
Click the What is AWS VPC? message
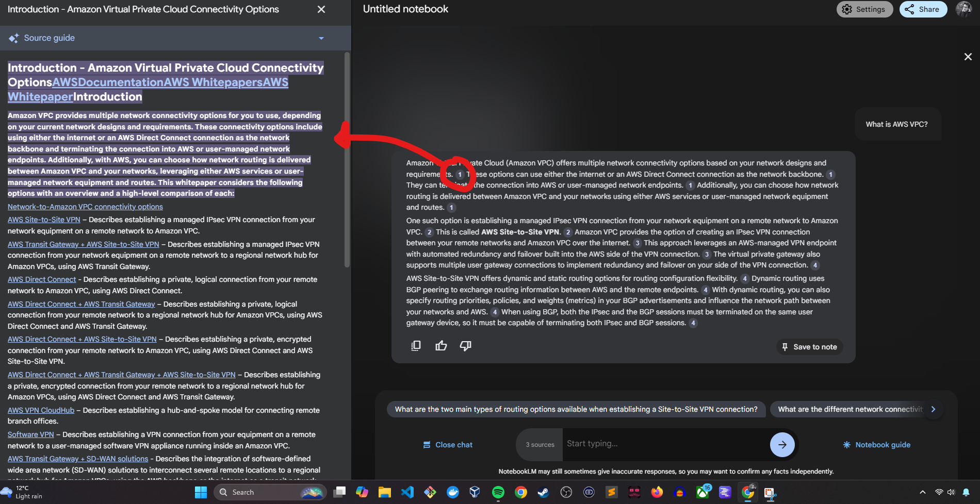(896, 124)
